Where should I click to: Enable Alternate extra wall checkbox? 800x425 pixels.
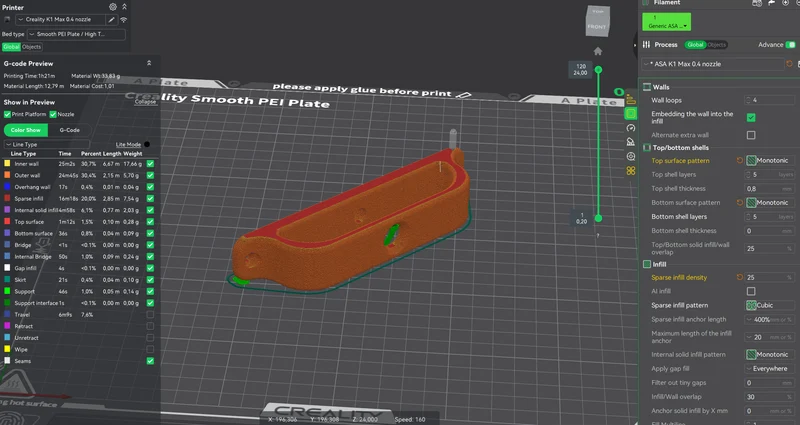[x=751, y=135]
